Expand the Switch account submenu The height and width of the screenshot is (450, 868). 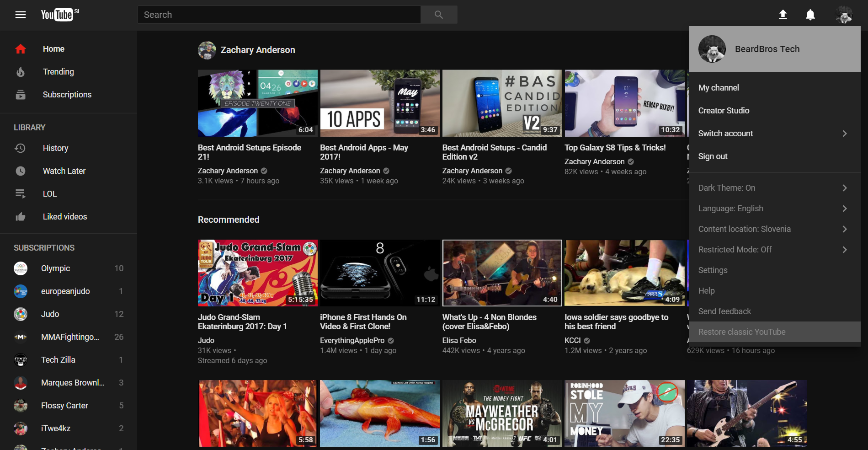(772, 133)
